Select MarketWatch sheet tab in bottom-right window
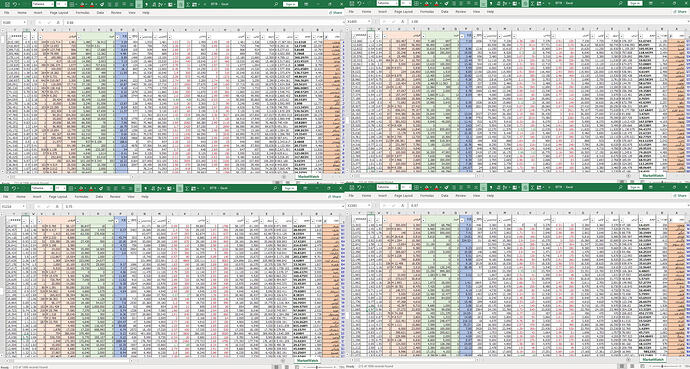The image size is (690, 369). tap(653, 359)
